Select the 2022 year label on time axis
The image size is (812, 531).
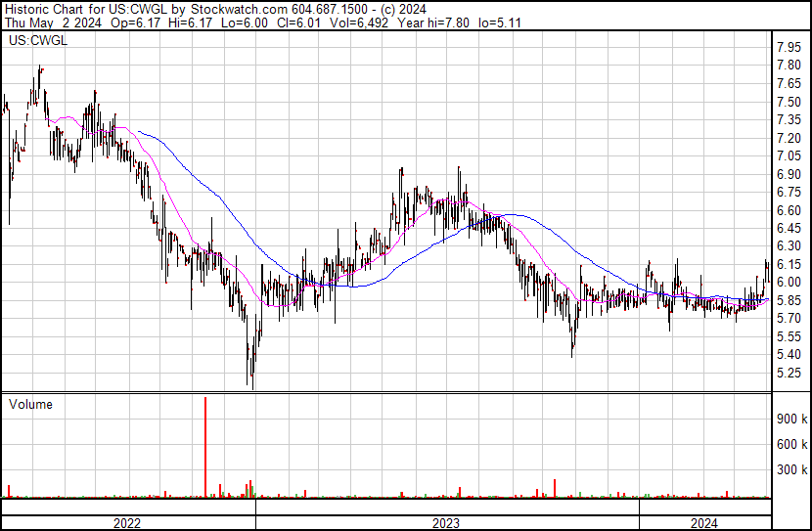(127, 523)
